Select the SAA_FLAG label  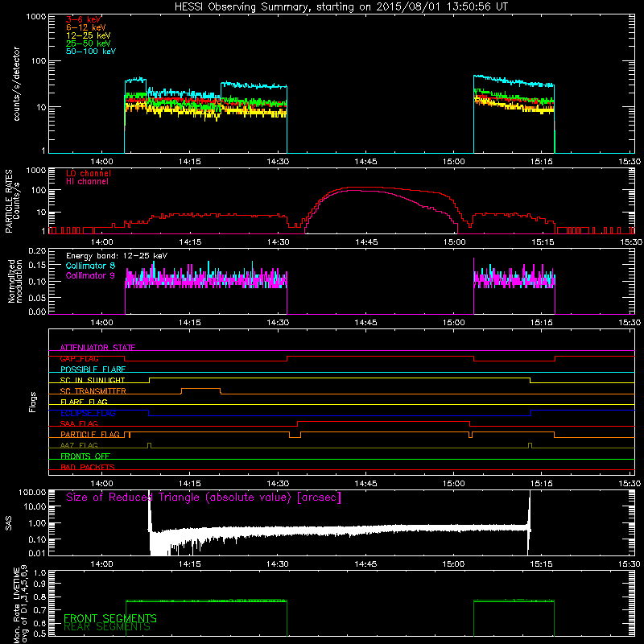pos(79,423)
